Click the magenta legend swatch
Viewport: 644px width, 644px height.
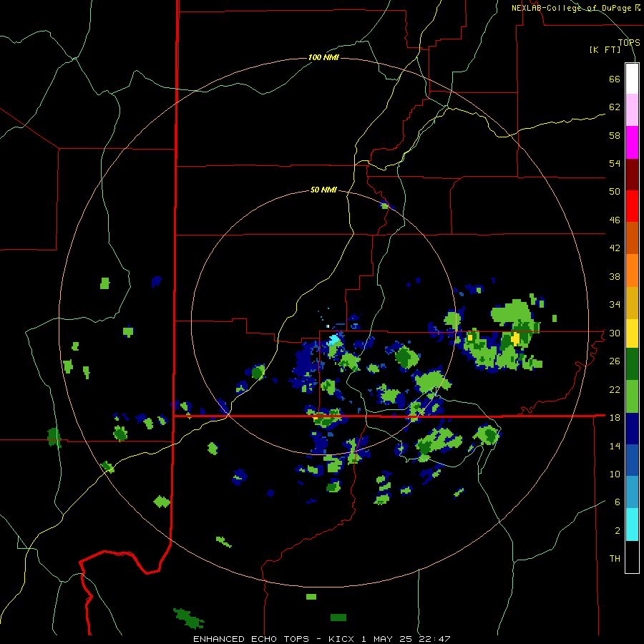point(632,142)
